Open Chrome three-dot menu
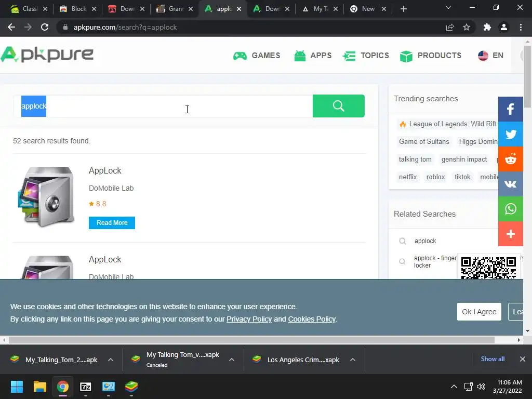 tap(521, 27)
